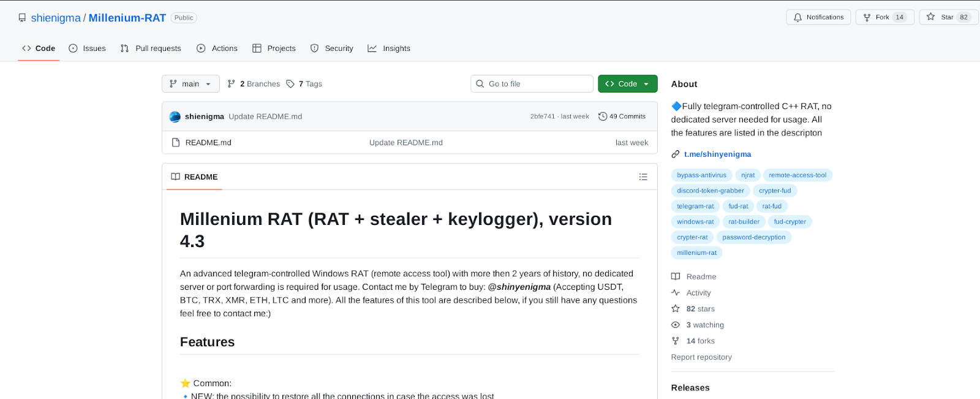Click the Public visibility label

pyautogui.click(x=184, y=18)
